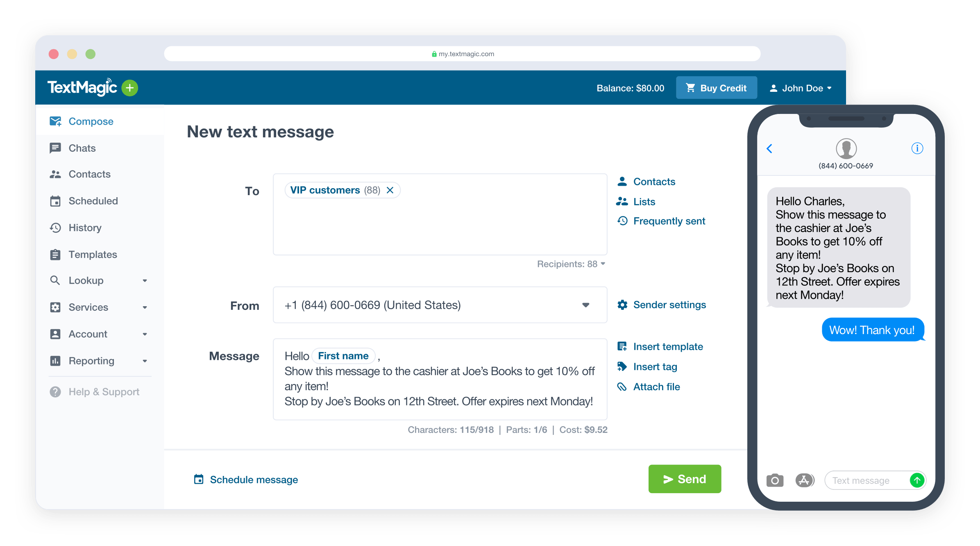
Task: Tap the phone back chevron
Action: (769, 148)
